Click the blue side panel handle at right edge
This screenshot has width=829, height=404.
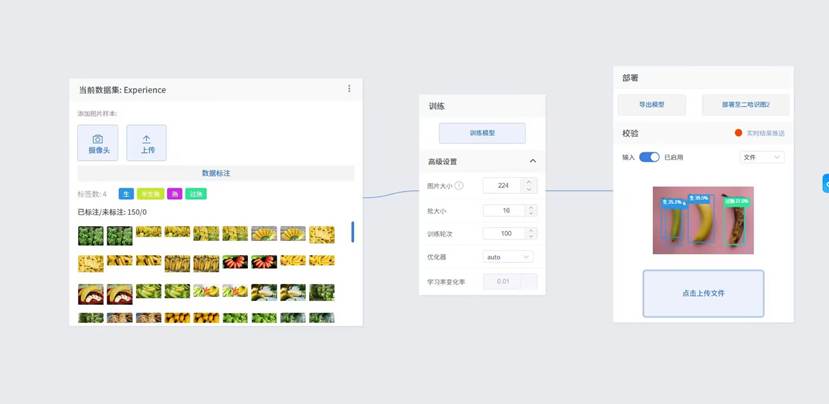pyautogui.click(x=825, y=183)
